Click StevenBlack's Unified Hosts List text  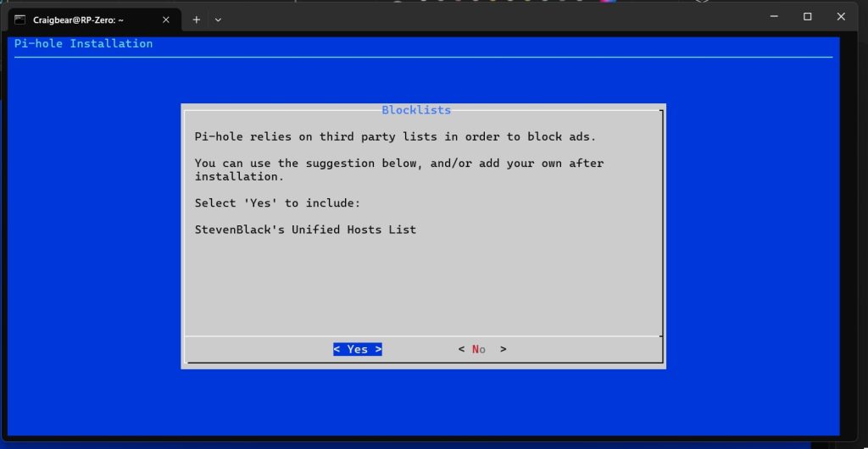(305, 230)
